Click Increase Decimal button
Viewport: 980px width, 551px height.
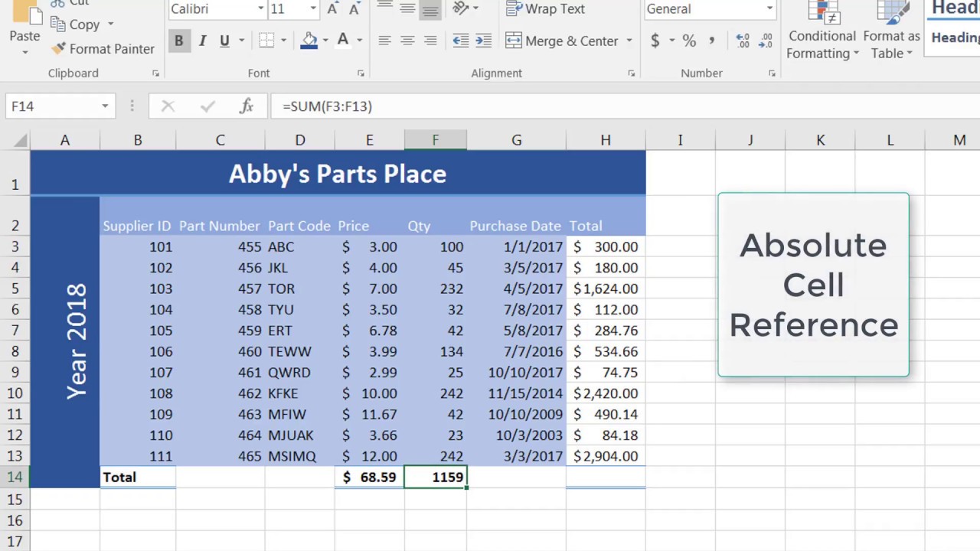pos(742,41)
